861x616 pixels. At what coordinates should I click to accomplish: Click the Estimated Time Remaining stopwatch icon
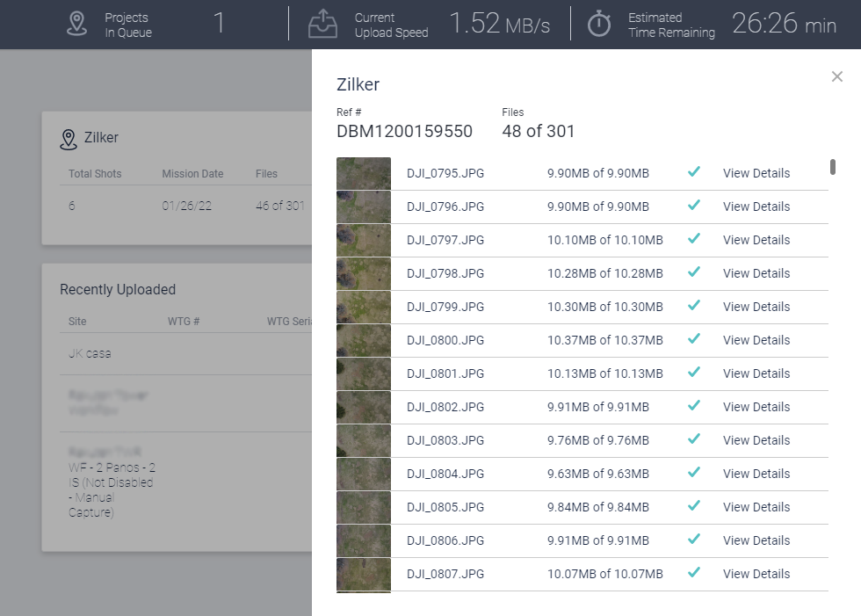click(599, 24)
